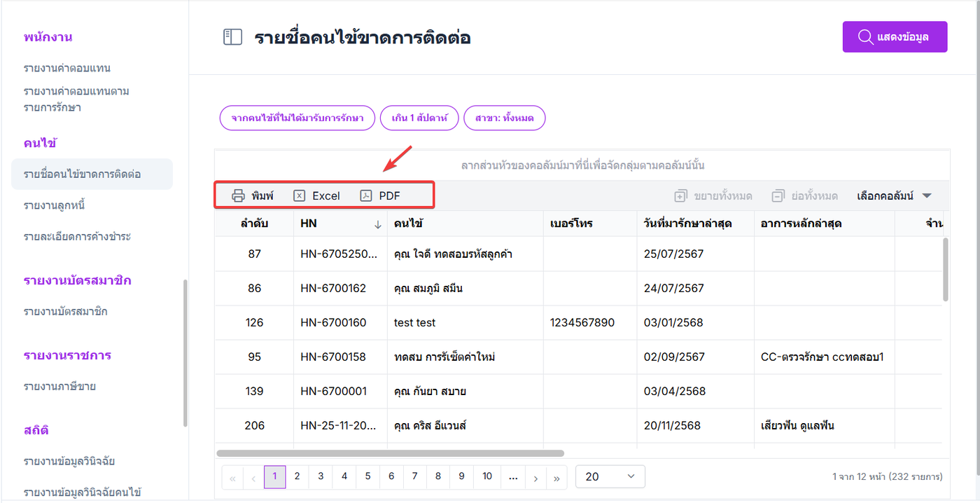Open the debtor report in sidebar
Screen dimensions: 980x503
(55, 205)
